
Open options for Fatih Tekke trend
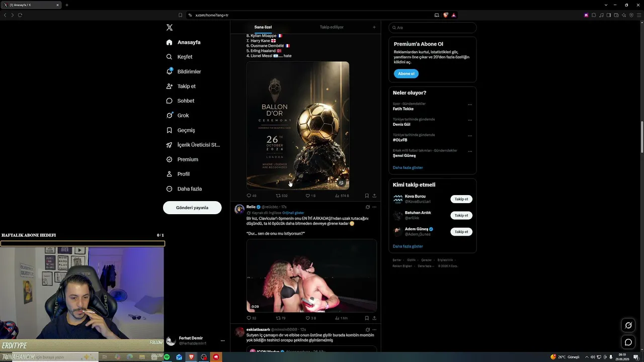[470, 105]
